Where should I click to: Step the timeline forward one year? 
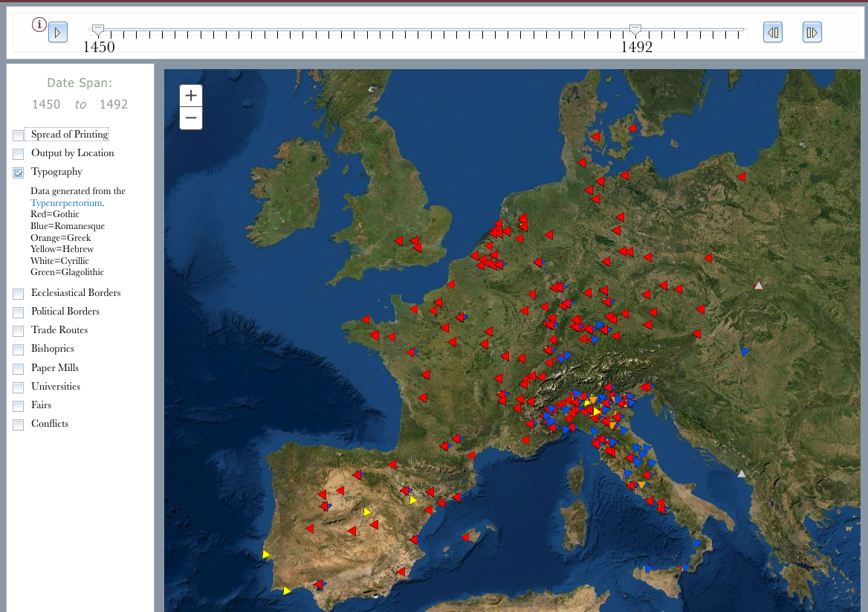point(812,33)
